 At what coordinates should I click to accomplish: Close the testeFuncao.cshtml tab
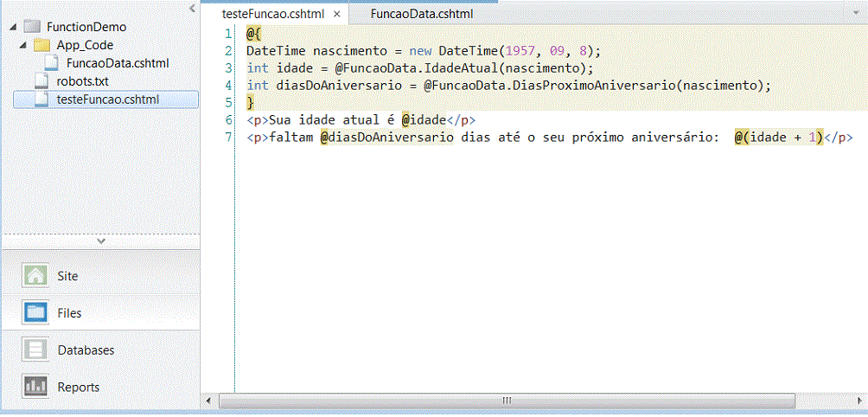point(337,15)
